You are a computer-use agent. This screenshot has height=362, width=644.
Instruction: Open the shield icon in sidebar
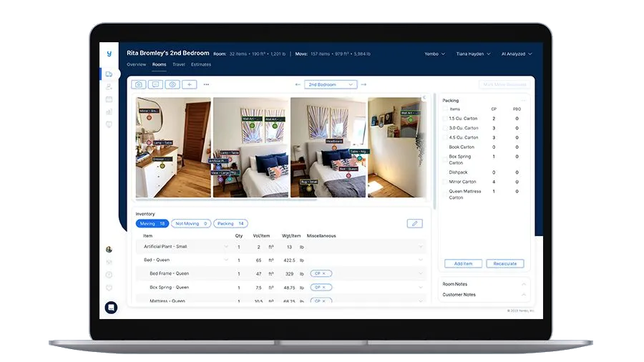click(x=109, y=124)
